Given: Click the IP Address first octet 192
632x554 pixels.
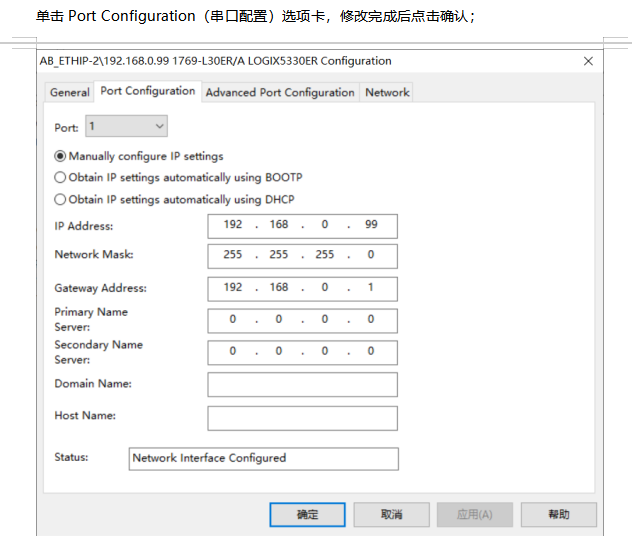Looking at the screenshot, I should [233, 225].
